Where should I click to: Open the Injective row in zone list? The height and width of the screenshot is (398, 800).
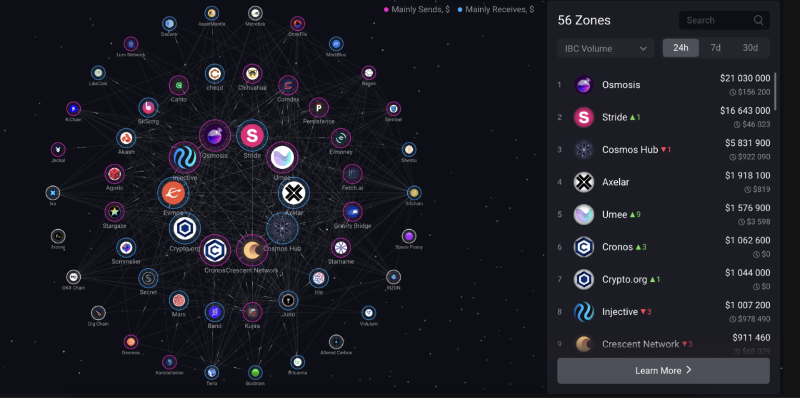(x=663, y=312)
